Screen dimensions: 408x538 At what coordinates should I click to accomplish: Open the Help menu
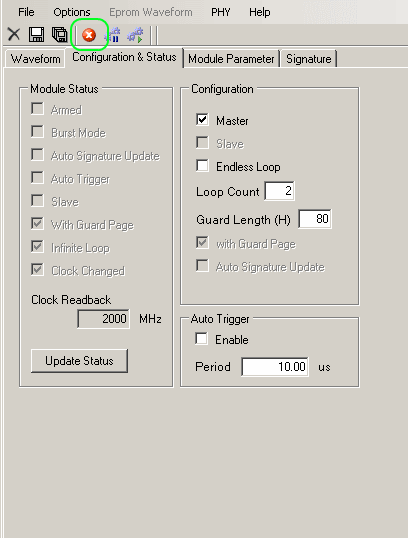(x=259, y=12)
